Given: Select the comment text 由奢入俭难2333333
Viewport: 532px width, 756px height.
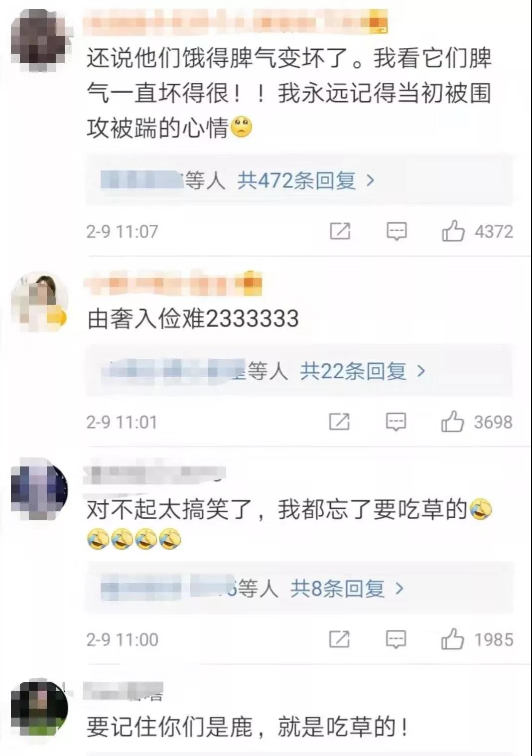Looking at the screenshot, I should pyautogui.click(x=193, y=318).
